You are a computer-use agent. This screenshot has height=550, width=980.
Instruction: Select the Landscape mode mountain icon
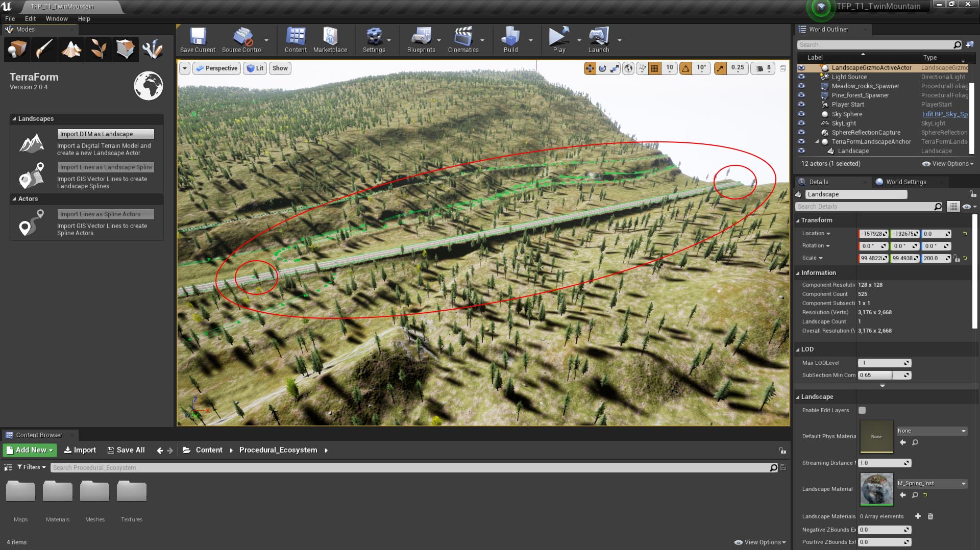71,49
